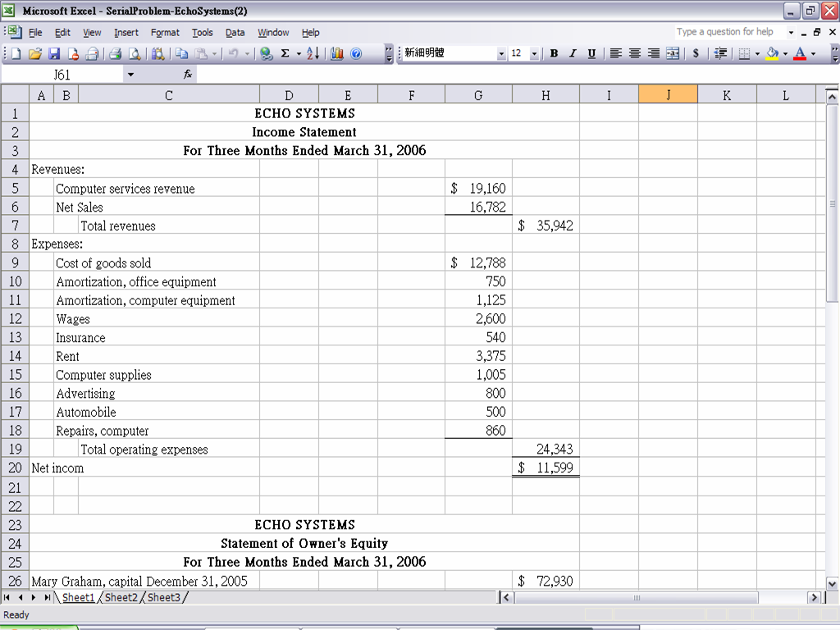The image size is (840, 630).
Task: Toggle bold formatting
Action: tap(554, 53)
